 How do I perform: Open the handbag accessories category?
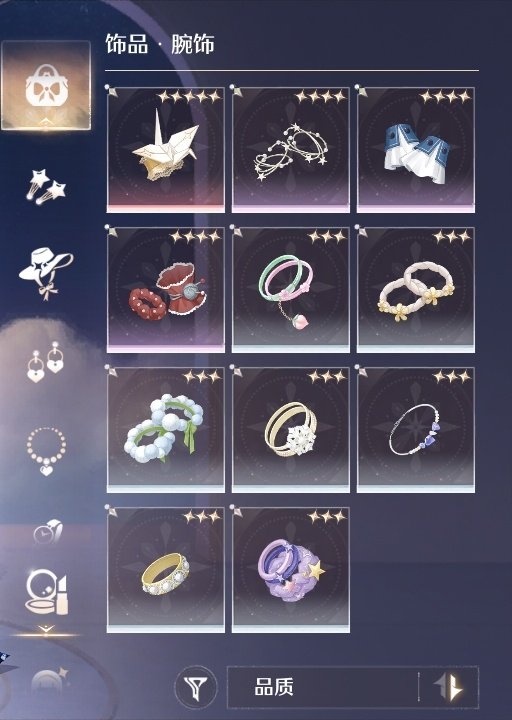pyautogui.click(x=46, y=85)
